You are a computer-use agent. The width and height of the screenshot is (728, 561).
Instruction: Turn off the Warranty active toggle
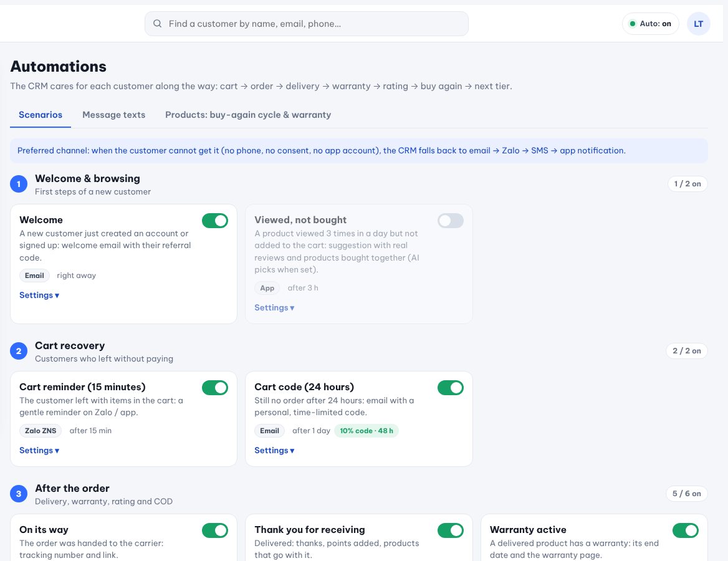point(685,530)
